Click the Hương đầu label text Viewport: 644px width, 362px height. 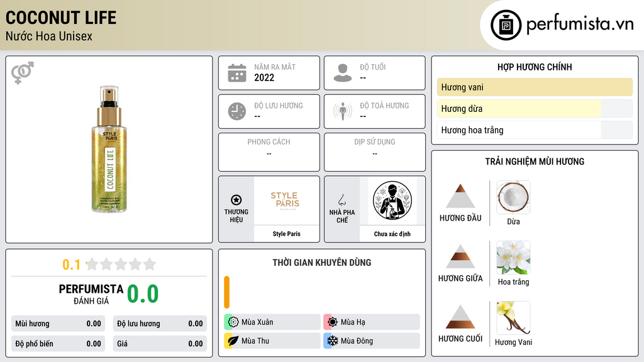[x=460, y=218]
